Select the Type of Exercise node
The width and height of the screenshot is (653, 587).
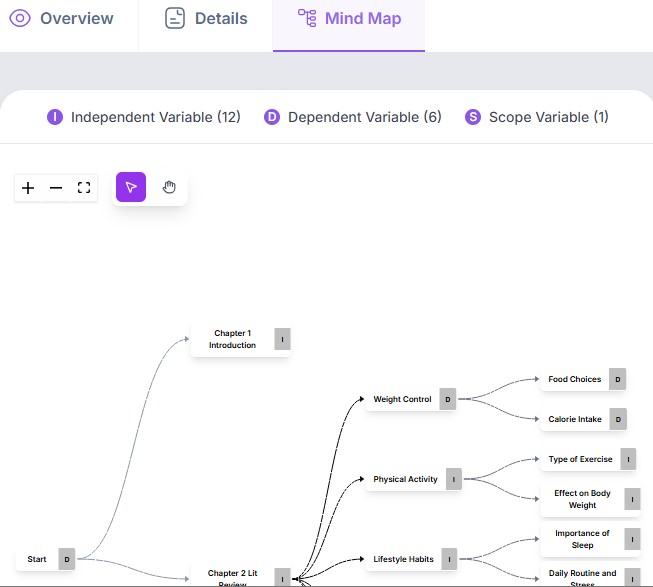click(x=588, y=459)
